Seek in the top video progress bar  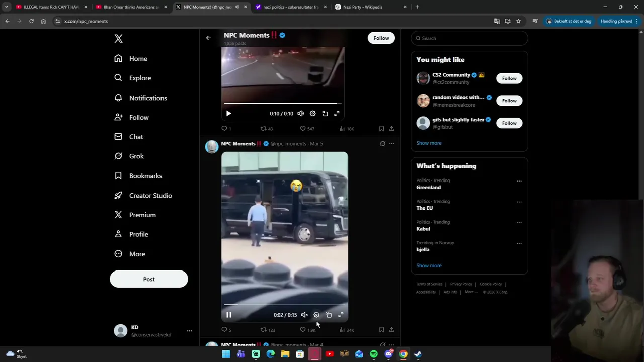point(283,104)
